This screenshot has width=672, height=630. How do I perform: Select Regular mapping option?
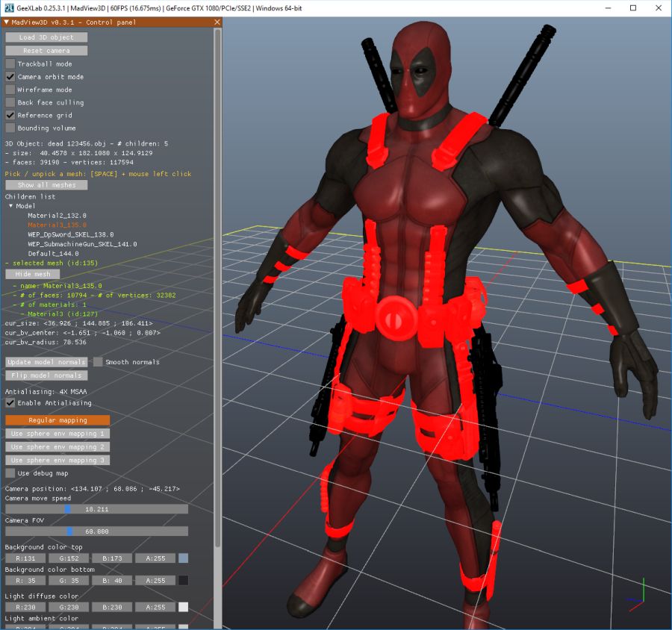point(57,420)
